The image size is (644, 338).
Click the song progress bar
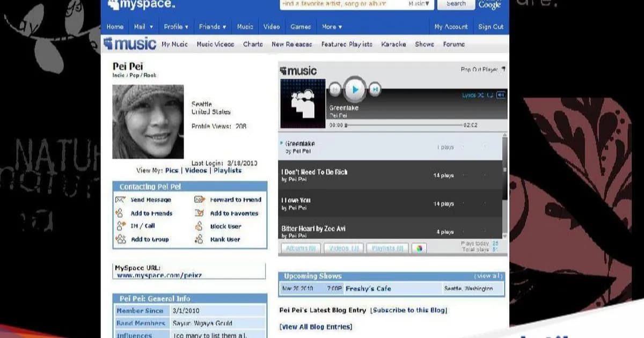[x=404, y=125]
